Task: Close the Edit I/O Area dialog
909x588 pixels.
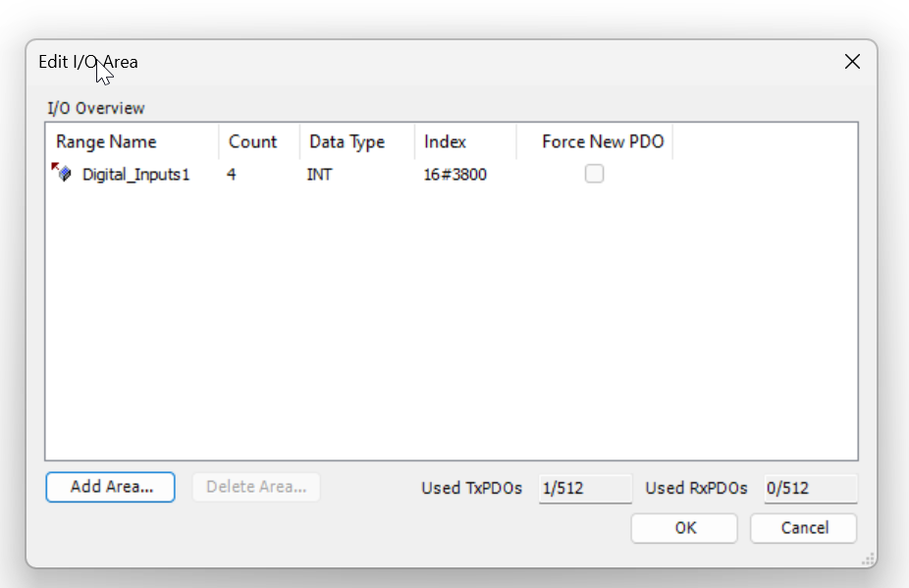Action: pyautogui.click(x=852, y=62)
